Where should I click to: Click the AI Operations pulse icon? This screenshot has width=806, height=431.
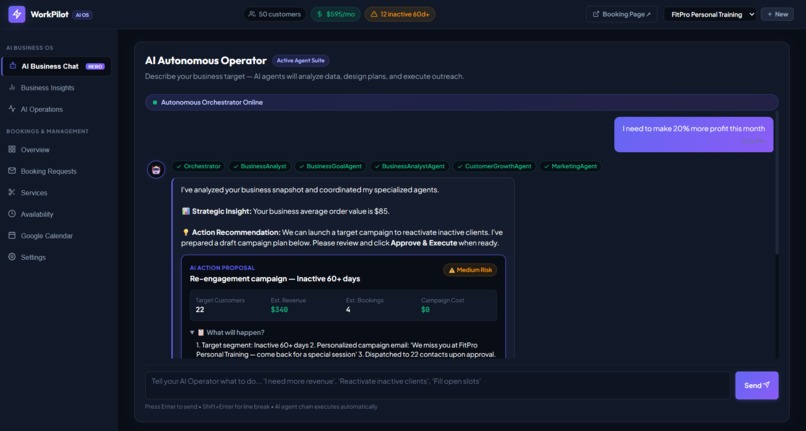click(12, 109)
